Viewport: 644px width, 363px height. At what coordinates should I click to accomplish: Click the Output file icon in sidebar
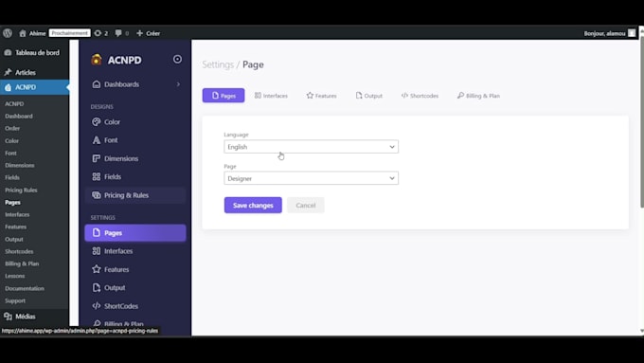[x=97, y=288]
